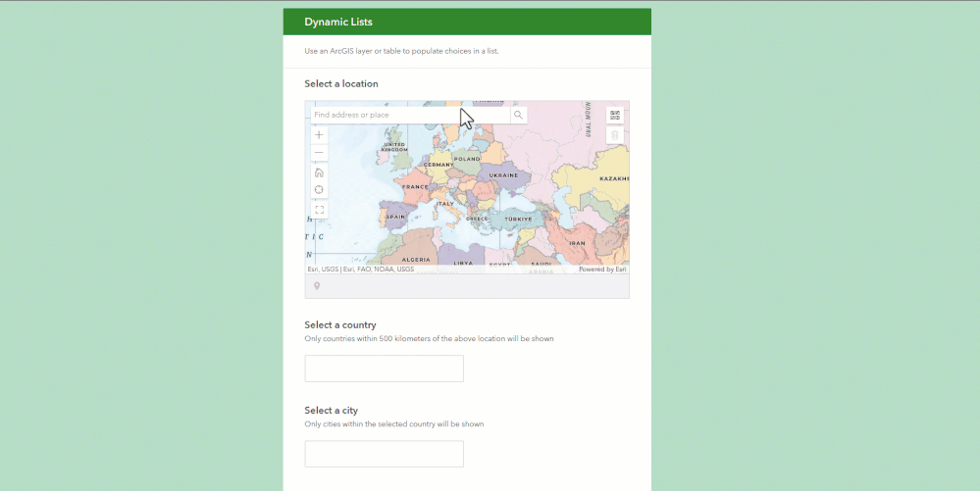Click the Dynamic Lists header title

pyautogui.click(x=338, y=22)
